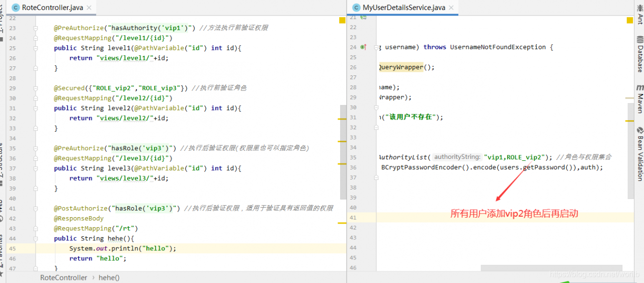Click the highlighted QueryWrapper() call

click(406, 67)
